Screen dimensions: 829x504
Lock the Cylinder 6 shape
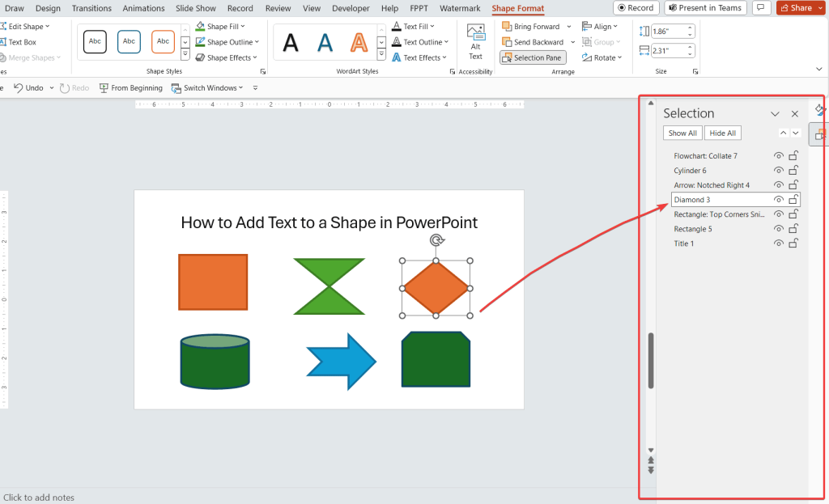tap(793, 170)
